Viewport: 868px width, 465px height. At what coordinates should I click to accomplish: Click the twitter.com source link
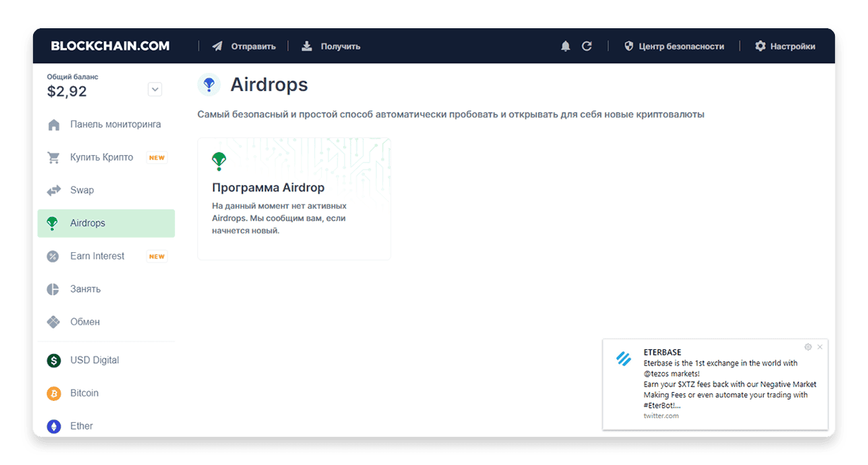[x=661, y=415]
